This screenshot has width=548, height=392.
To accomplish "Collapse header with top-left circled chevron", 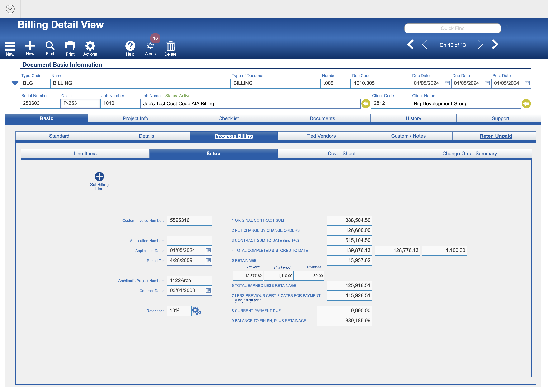I will tap(10, 9).
